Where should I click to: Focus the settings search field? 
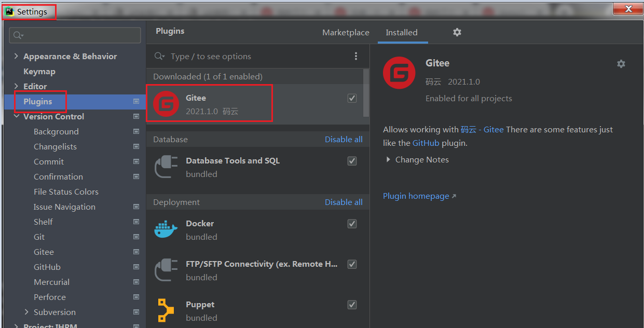pyautogui.click(x=75, y=35)
